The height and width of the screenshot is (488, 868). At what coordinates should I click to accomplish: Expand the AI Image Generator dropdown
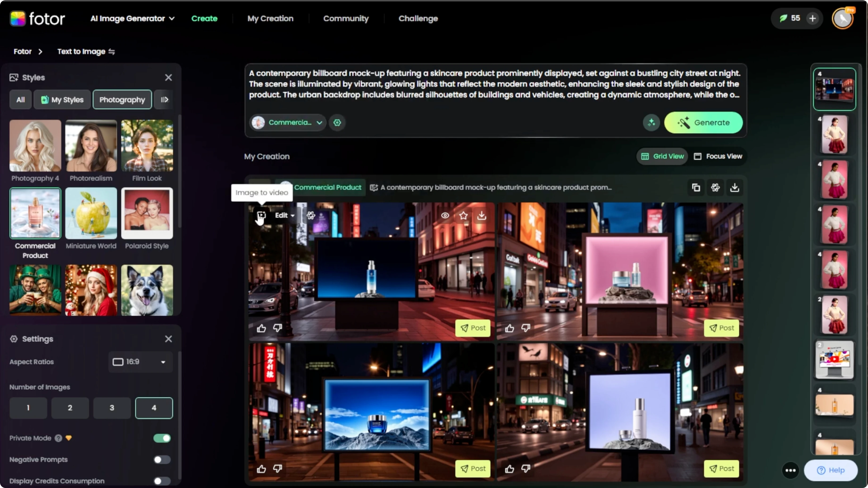132,19
